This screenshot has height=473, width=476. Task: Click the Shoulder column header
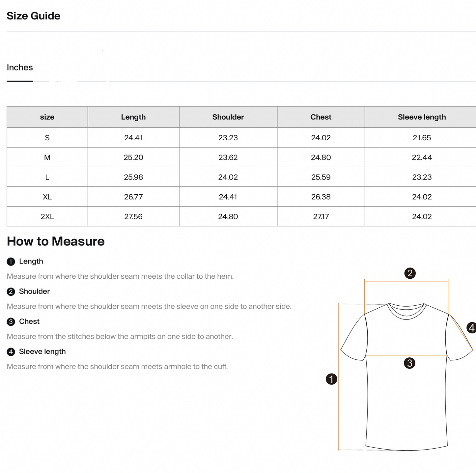[x=228, y=117]
